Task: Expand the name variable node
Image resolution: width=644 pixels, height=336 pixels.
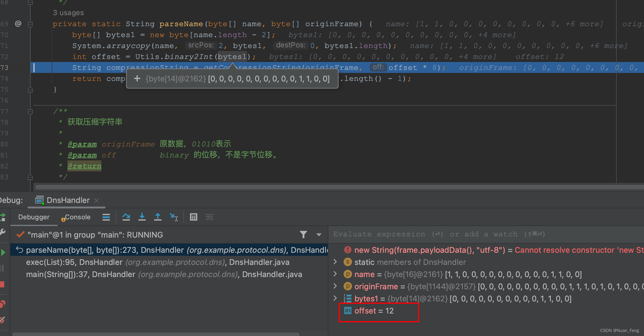Action: 335,274
